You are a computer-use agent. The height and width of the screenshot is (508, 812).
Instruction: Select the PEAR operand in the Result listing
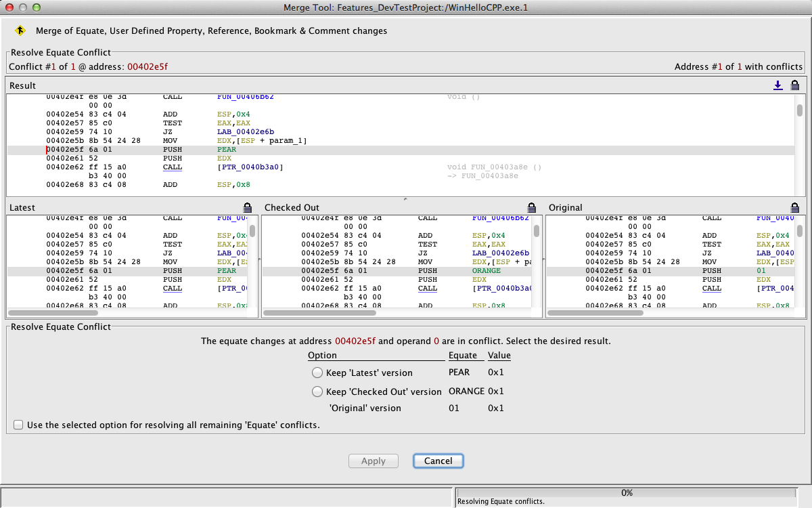point(227,150)
